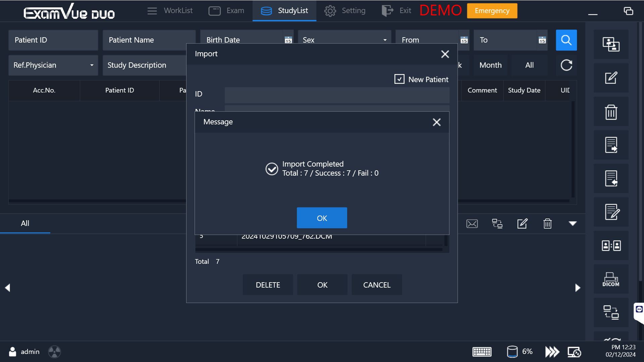
Task: Open the Sex dropdown filter
Action: (x=385, y=40)
